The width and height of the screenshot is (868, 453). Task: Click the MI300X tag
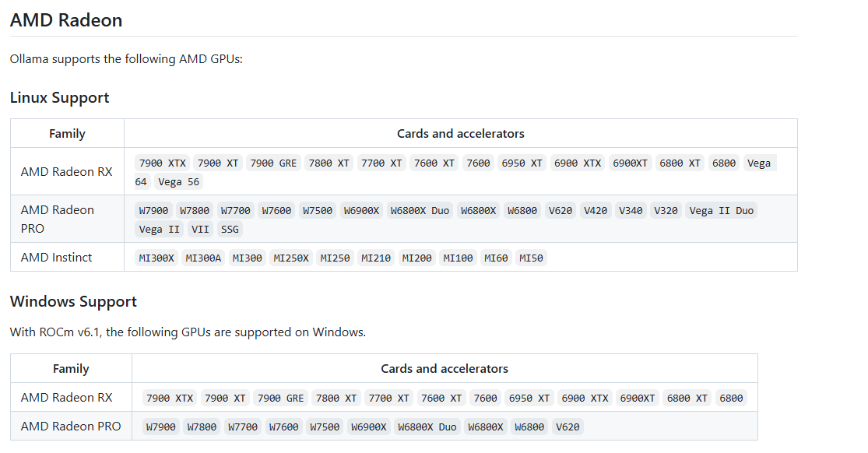[x=156, y=258]
